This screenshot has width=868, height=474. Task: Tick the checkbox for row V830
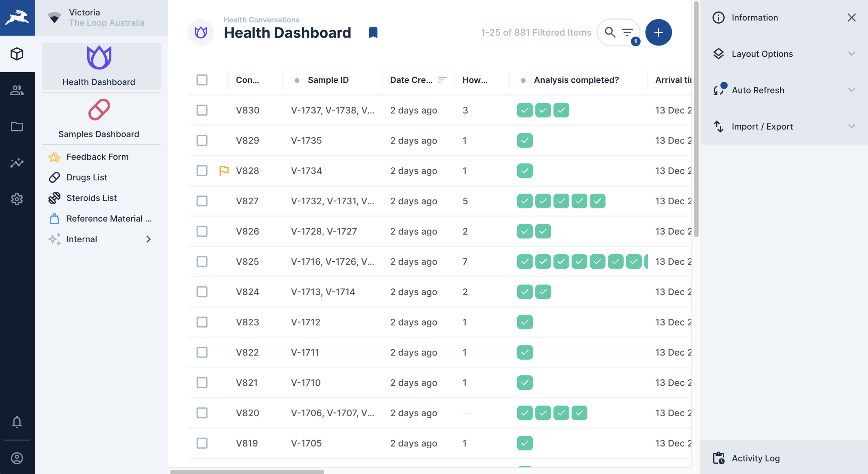(x=202, y=110)
